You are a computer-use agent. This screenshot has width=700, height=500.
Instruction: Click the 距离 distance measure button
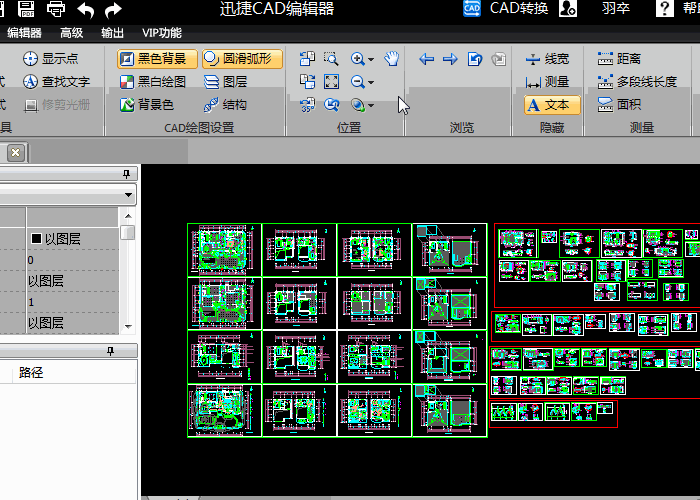(619, 58)
